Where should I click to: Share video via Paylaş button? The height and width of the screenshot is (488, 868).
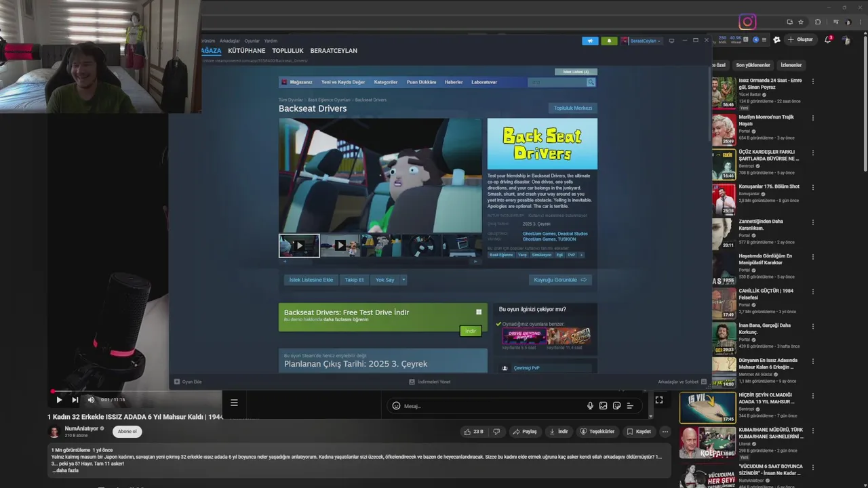point(524,432)
